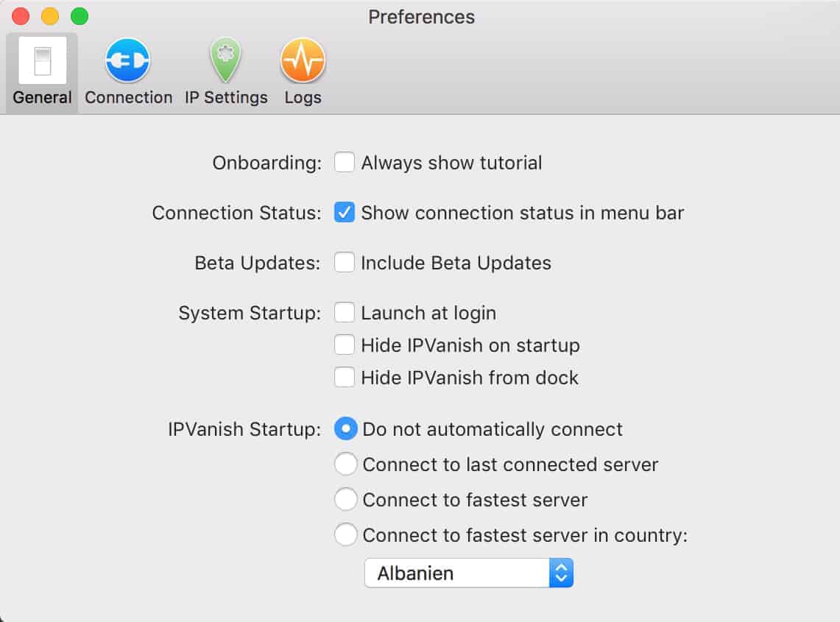Open the Connection plug icon
Viewport: 840px width, 622px height.
(127, 60)
